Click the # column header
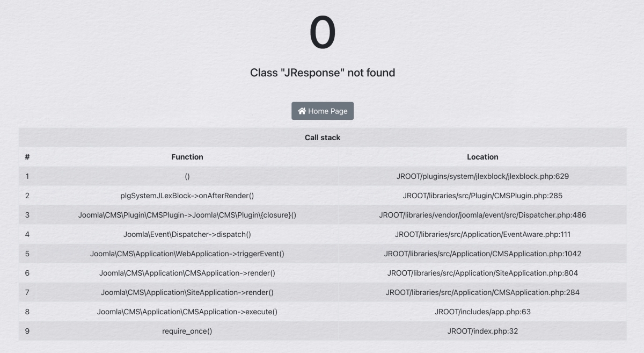This screenshot has height=353, width=644. tap(27, 157)
